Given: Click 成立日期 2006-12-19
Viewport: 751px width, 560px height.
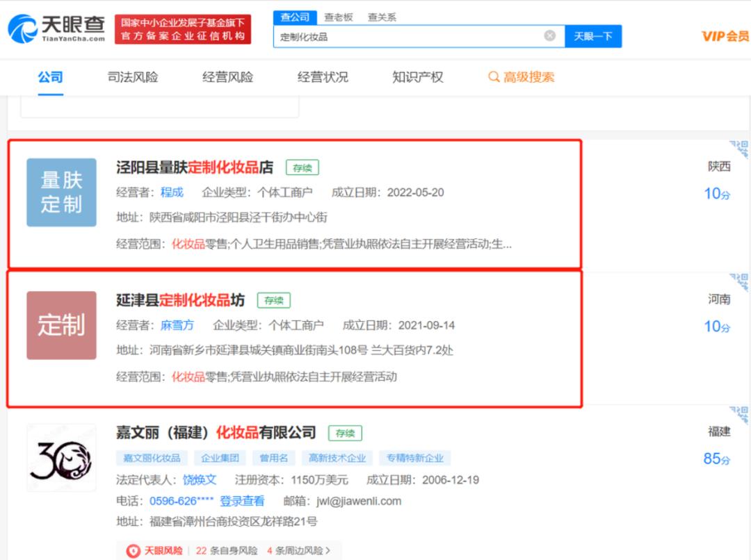Looking at the screenshot, I should pyautogui.click(x=423, y=479).
